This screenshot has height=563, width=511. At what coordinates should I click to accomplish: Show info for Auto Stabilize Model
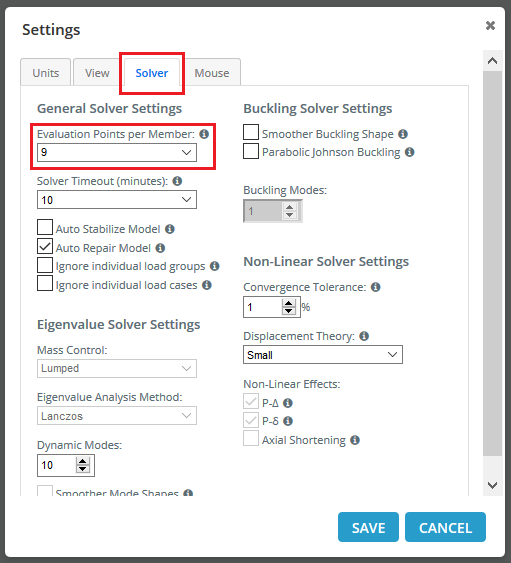169,229
